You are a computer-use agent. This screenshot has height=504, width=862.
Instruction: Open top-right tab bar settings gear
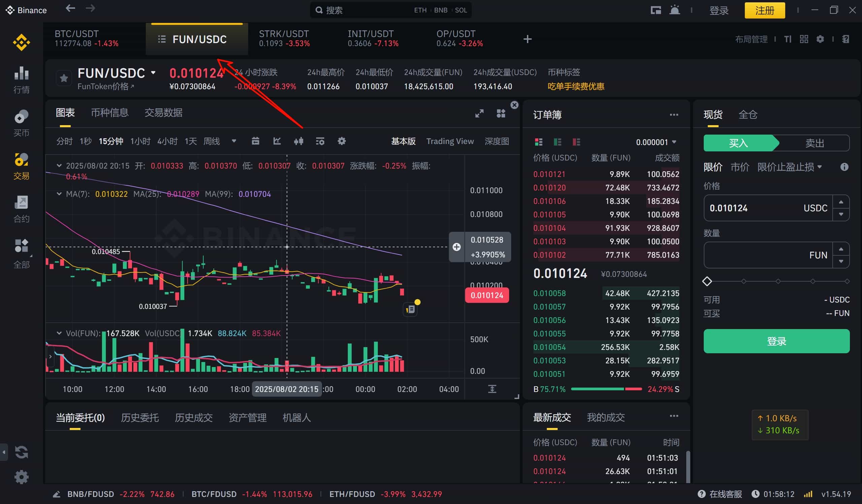coord(820,39)
